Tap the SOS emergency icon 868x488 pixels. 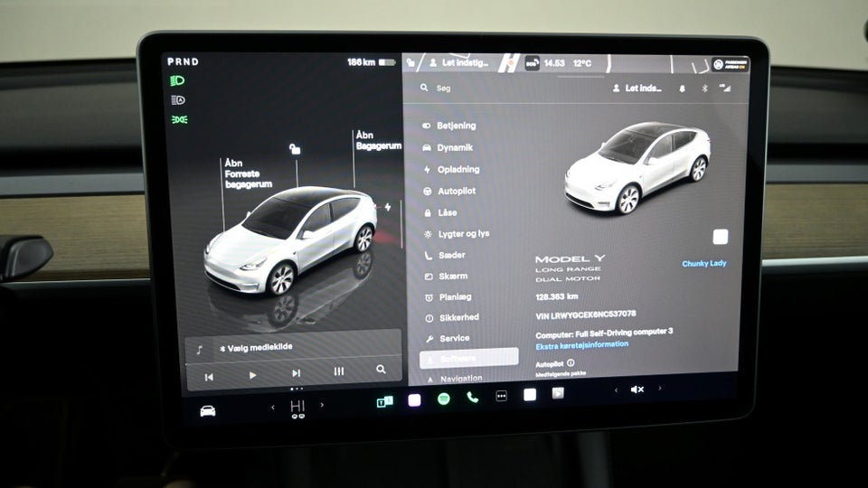click(x=532, y=63)
